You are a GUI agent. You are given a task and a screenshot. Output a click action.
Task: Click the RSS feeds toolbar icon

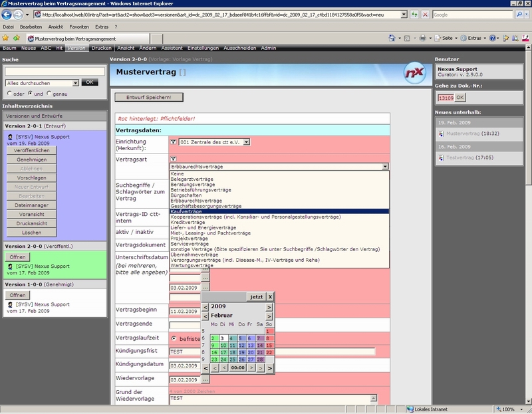click(x=407, y=39)
